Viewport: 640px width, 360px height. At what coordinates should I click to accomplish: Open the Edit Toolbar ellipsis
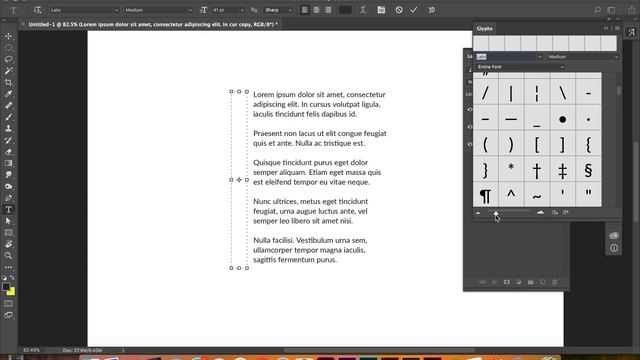8,267
